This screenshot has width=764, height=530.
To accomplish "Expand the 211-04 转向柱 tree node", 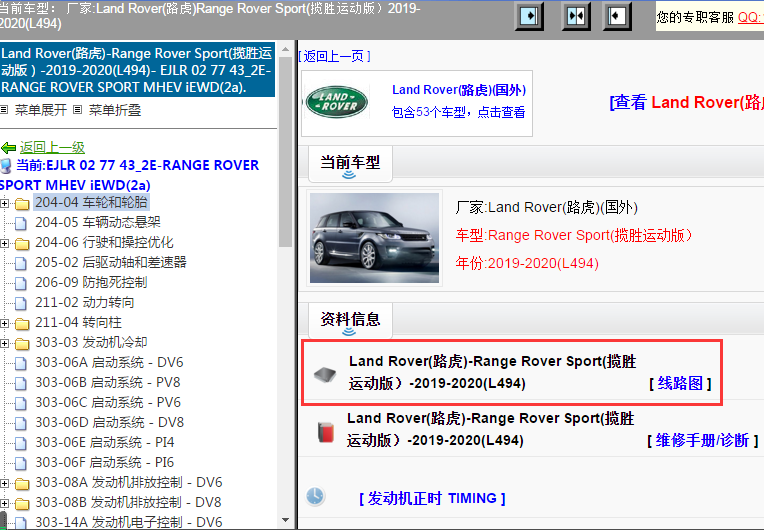I will (x=4, y=323).
